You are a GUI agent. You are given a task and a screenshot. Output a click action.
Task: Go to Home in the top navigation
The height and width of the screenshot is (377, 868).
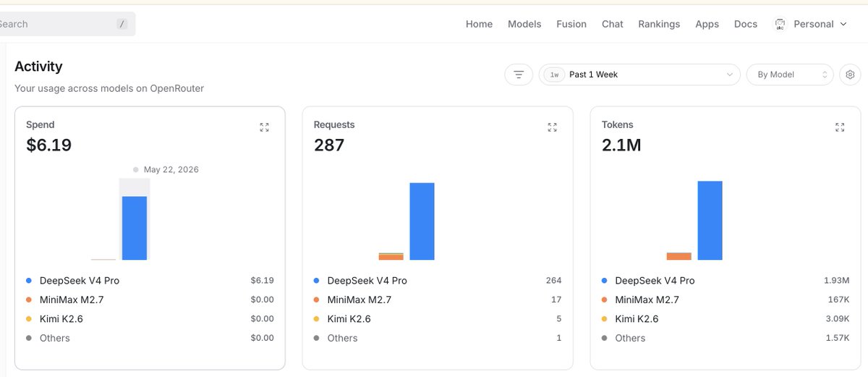(479, 24)
